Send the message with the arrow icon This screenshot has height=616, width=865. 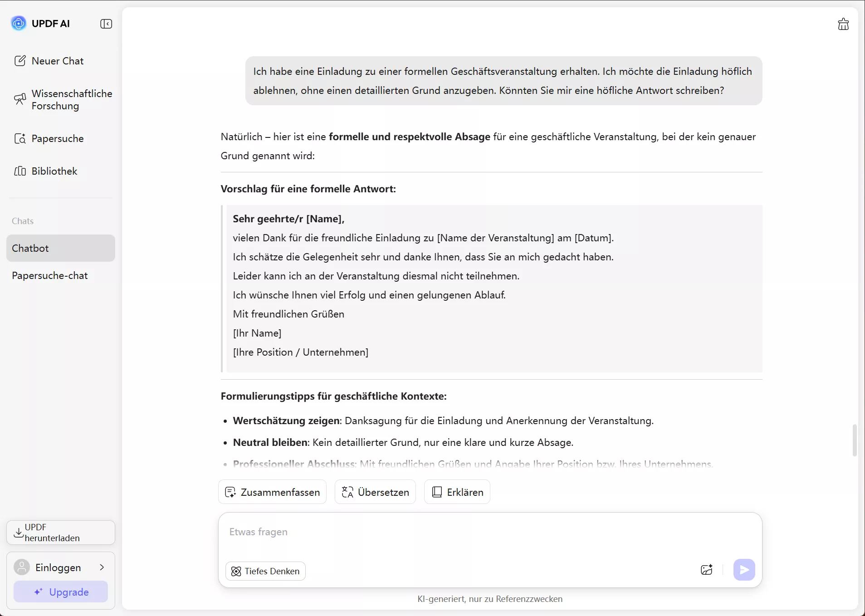click(743, 570)
